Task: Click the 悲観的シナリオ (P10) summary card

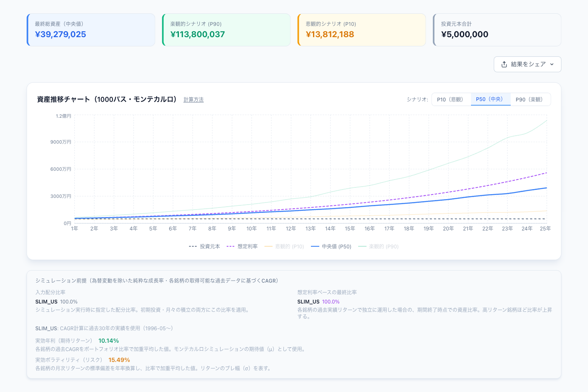Action: click(361, 30)
